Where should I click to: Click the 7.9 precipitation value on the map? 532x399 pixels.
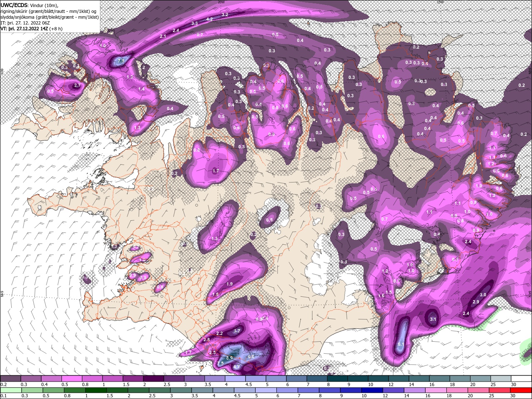(121, 61)
